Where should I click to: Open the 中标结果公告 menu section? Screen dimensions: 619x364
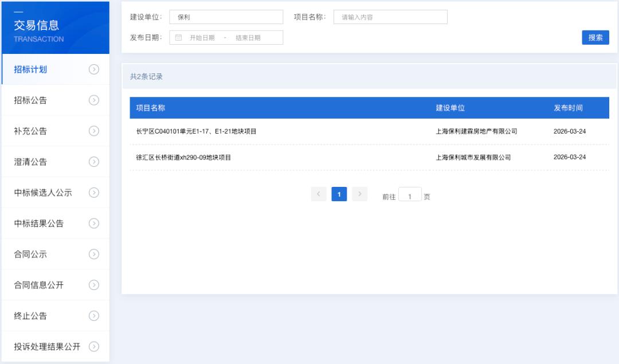pyautogui.click(x=39, y=224)
